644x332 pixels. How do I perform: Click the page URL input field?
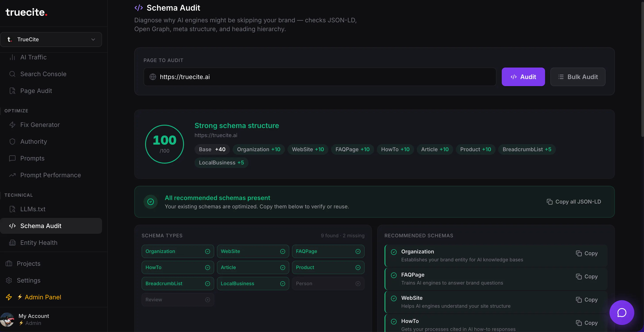(320, 77)
